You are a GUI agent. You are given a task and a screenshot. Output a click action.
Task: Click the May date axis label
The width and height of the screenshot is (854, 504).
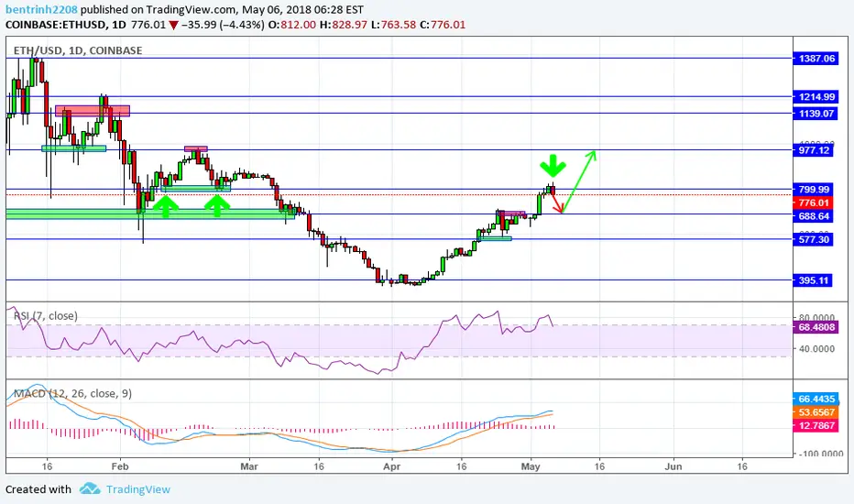(x=531, y=466)
